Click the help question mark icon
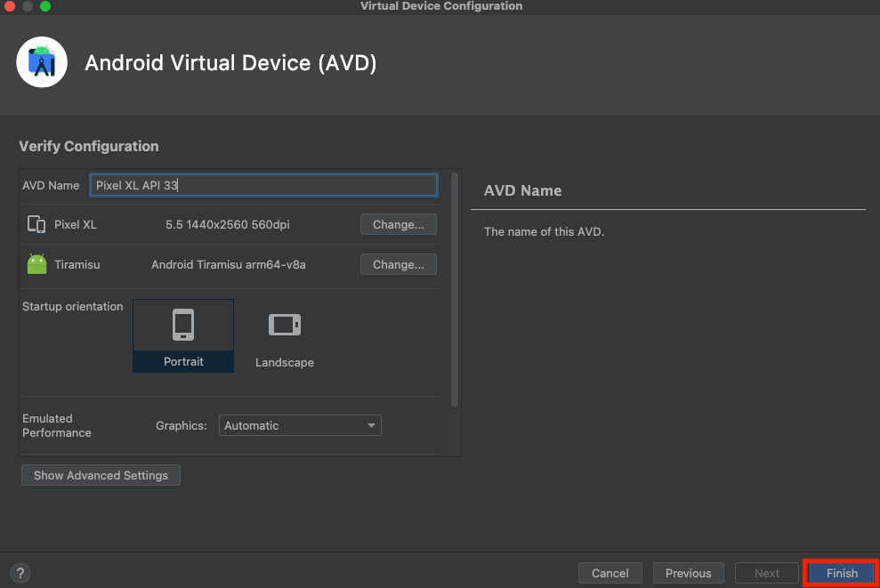Viewport: 880px width, 588px height. coord(20,573)
